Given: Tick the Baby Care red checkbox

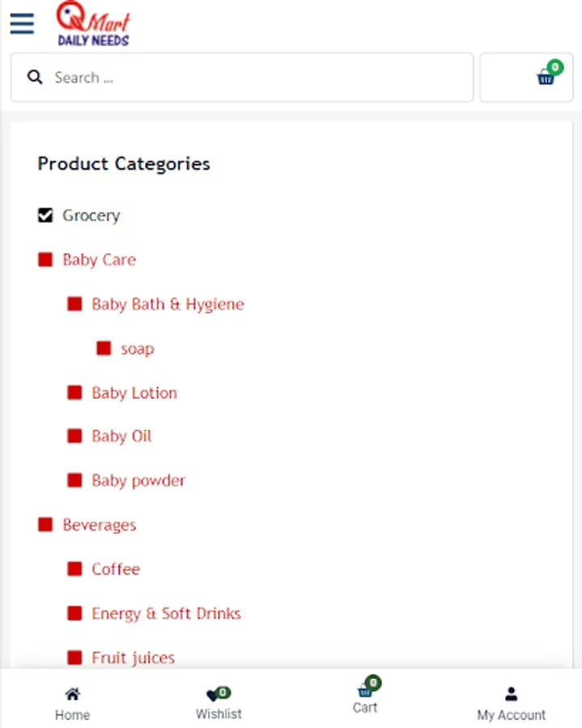Looking at the screenshot, I should pyautogui.click(x=45, y=260).
